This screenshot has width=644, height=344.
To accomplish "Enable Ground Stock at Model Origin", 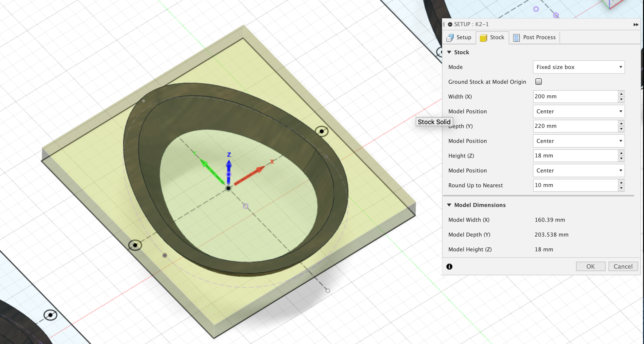I will [x=539, y=82].
